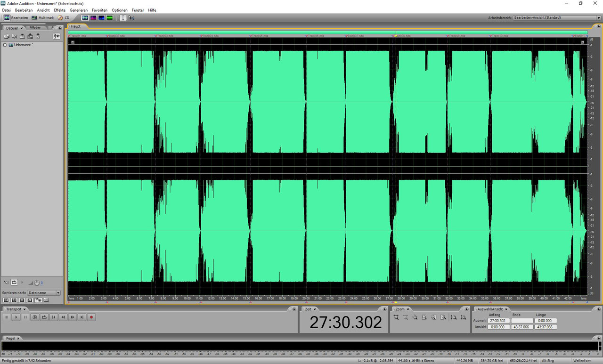603x364 pixels.
Task: Open the Hilfe menu
Action: coord(152,10)
